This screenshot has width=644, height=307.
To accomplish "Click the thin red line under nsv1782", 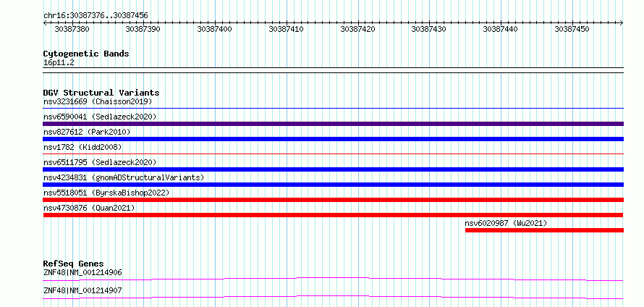I will point(333,154).
